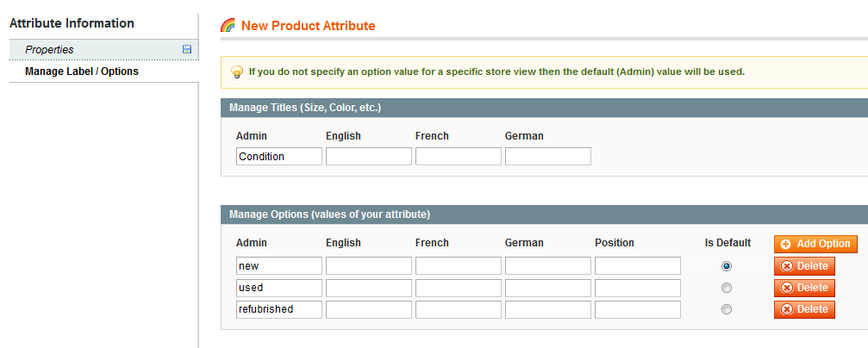
Task: Mark 'refurbished' as the default option
Action: pos(727,309)
